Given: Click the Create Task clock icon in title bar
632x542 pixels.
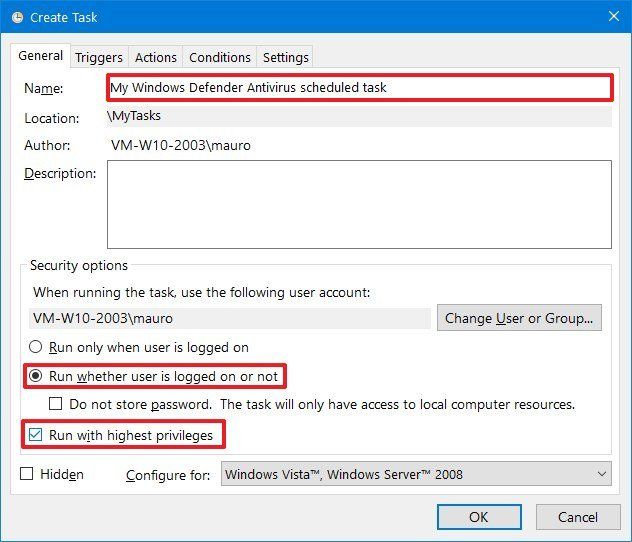Looking at the screenshot, I should point(17,17).
